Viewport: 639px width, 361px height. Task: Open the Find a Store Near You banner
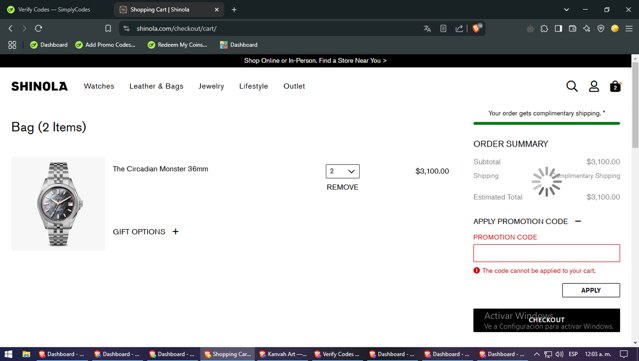(x=315, y=60)
